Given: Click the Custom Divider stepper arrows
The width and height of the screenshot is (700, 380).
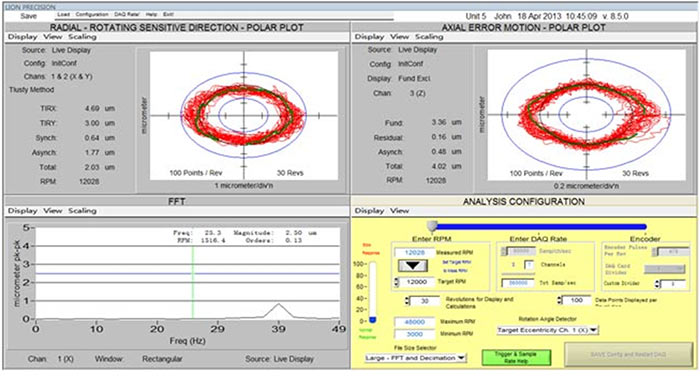Looking at the screenshot, I should coord(657,284).
